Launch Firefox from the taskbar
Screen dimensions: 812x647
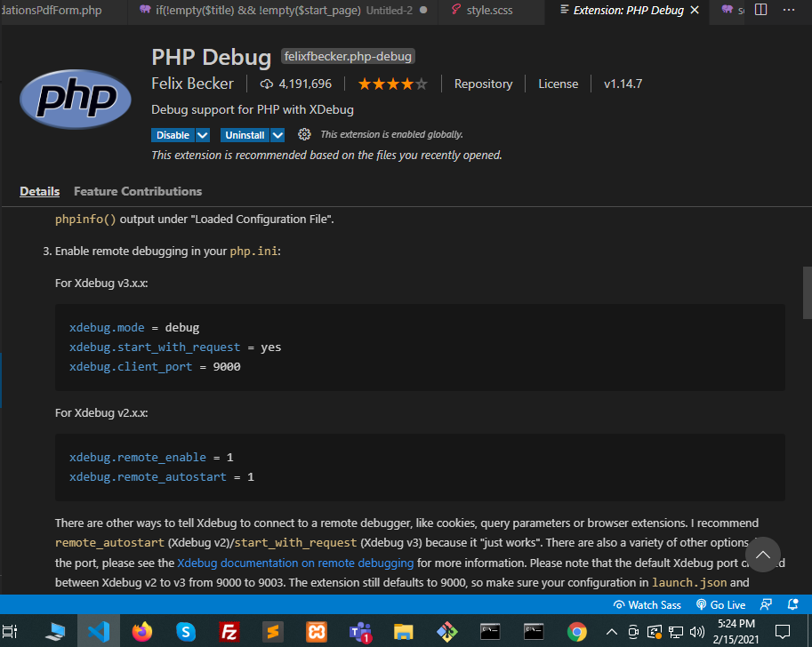tap(142, 632)
